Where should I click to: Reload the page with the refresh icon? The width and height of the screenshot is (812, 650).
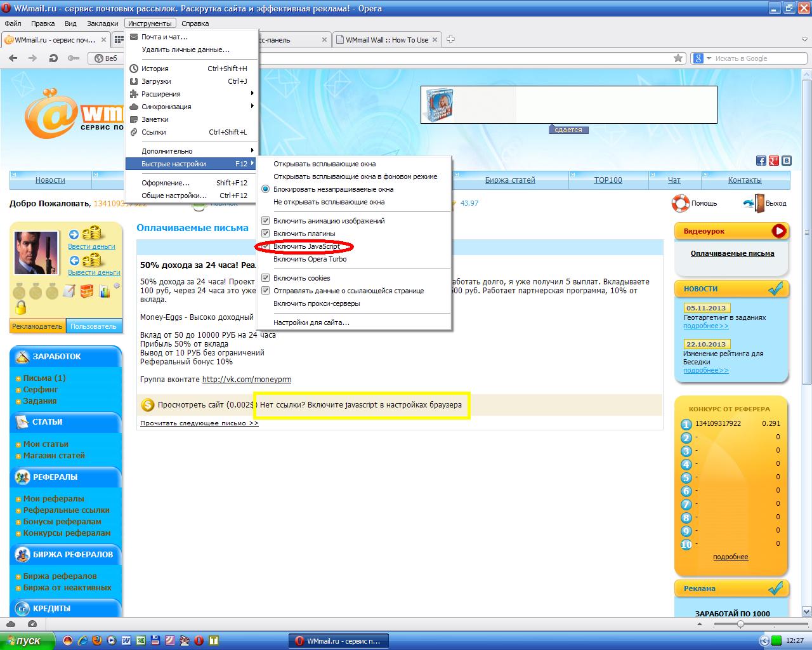point(53,58)
